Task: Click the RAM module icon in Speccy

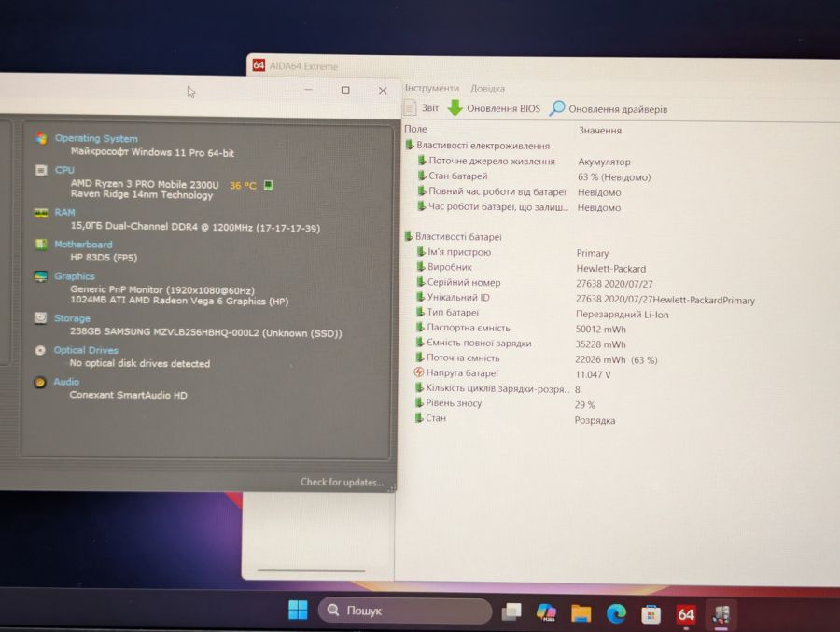Action: point(41,212)
